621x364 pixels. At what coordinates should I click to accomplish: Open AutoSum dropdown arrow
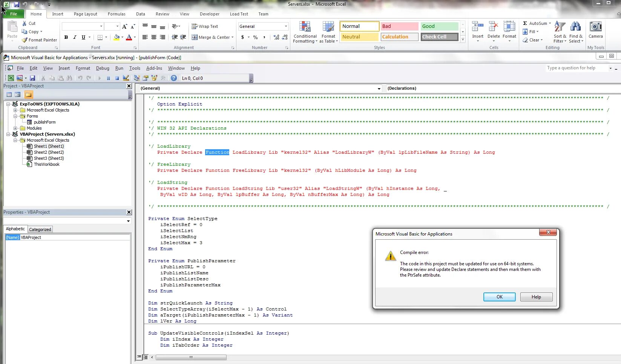(550, 23)
